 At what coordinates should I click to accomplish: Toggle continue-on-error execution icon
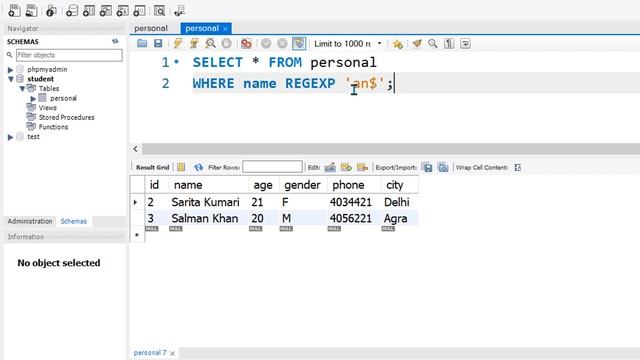pos(246,43)
